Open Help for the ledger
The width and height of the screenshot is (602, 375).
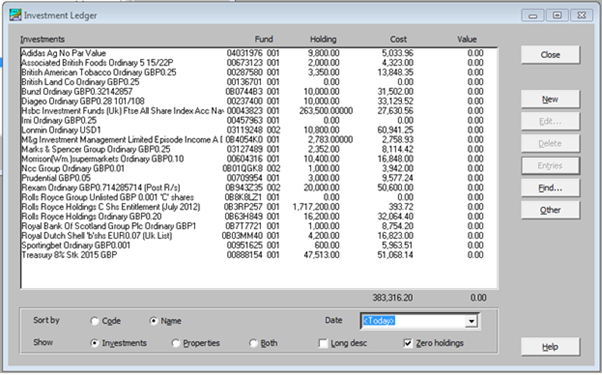[550, 347]
